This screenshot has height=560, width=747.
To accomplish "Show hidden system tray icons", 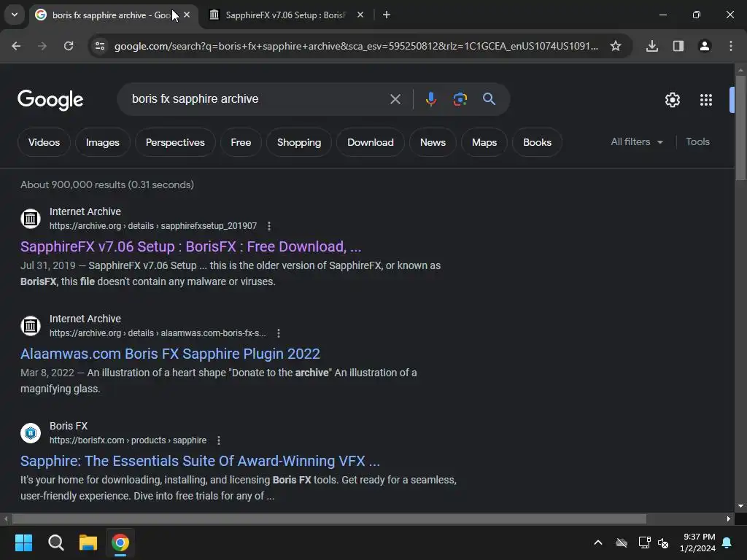I will pos(598,542).
